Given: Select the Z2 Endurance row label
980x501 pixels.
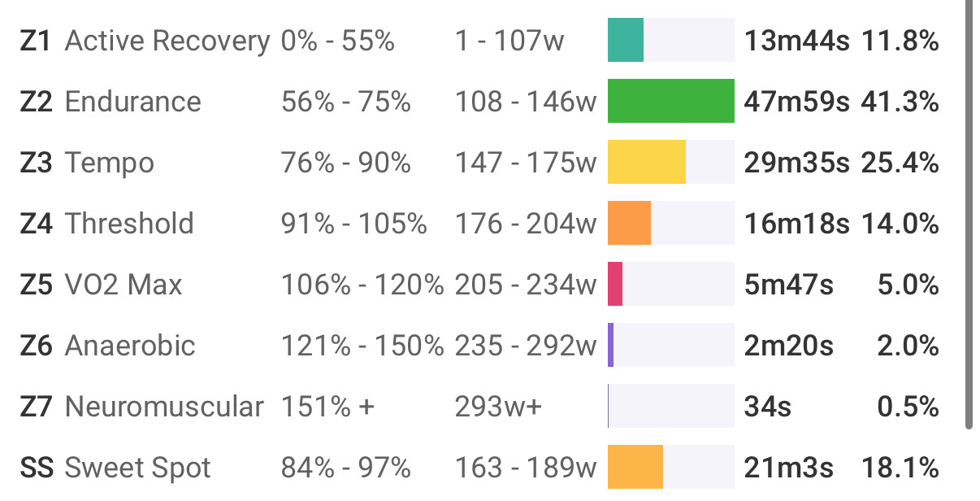Looking at the screenshot, I should 111,102.
